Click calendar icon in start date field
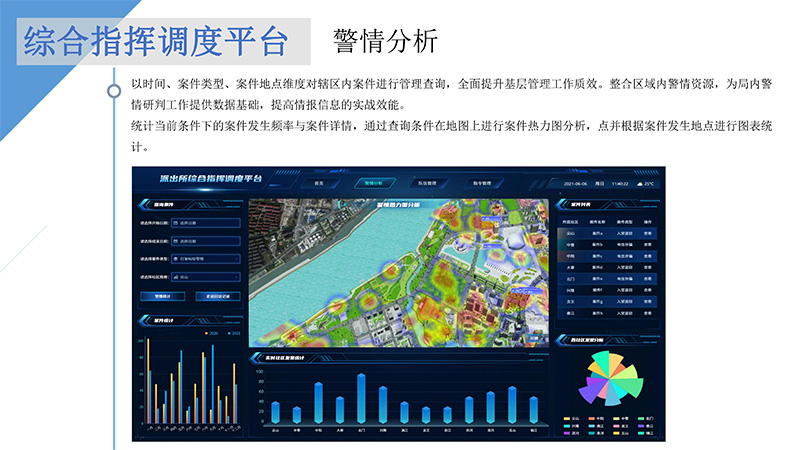 point(174,222)
